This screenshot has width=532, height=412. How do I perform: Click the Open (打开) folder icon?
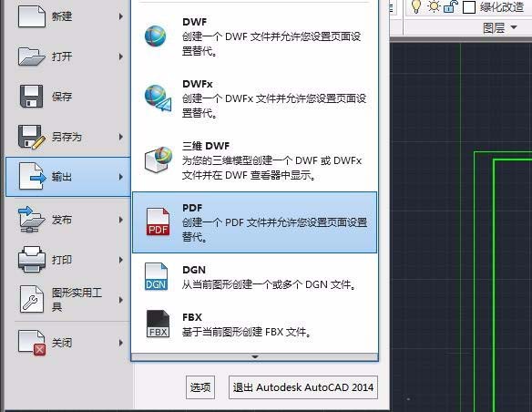click(32, 56)
